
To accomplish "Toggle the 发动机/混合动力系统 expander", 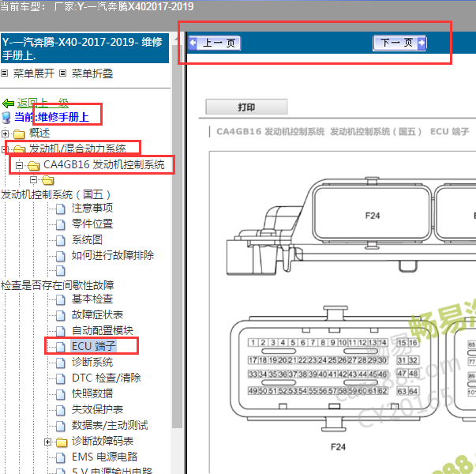I will pyautogui.click(x=4, y=149).
